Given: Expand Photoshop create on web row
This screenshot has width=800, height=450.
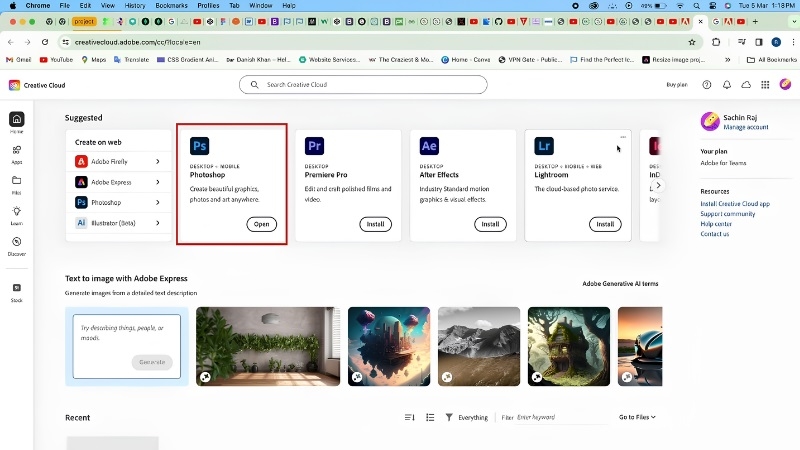Looking at the screenshot, I should [x=158, y=202].
